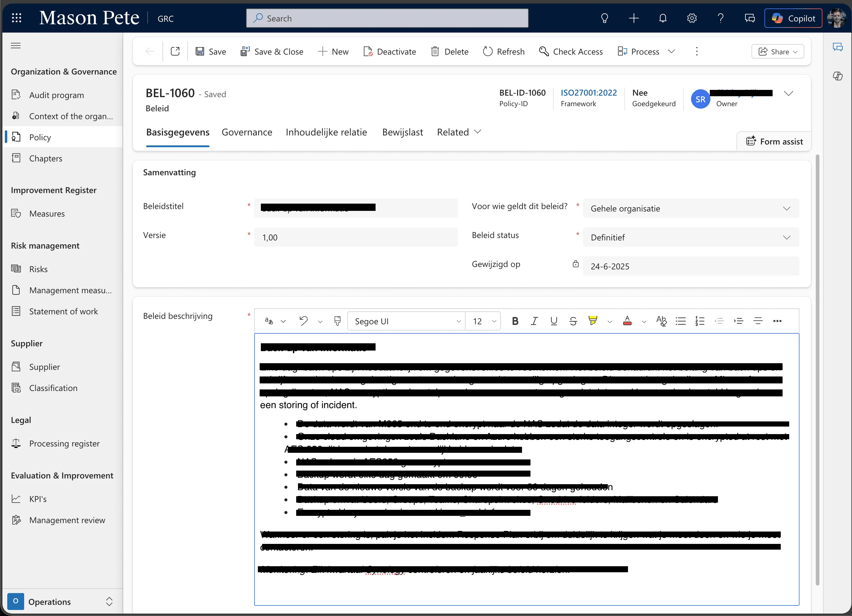Click the Versie input field
The height and width of the screenshot is (616, 852).
(355, 237)
